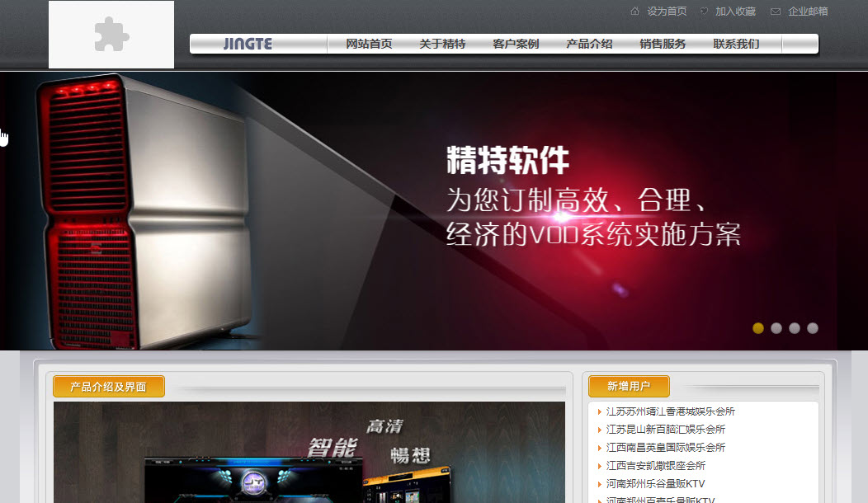
Task: Open the 江苏苏州靖江香港城娱乐会所 link
Action: coord(670,411)
